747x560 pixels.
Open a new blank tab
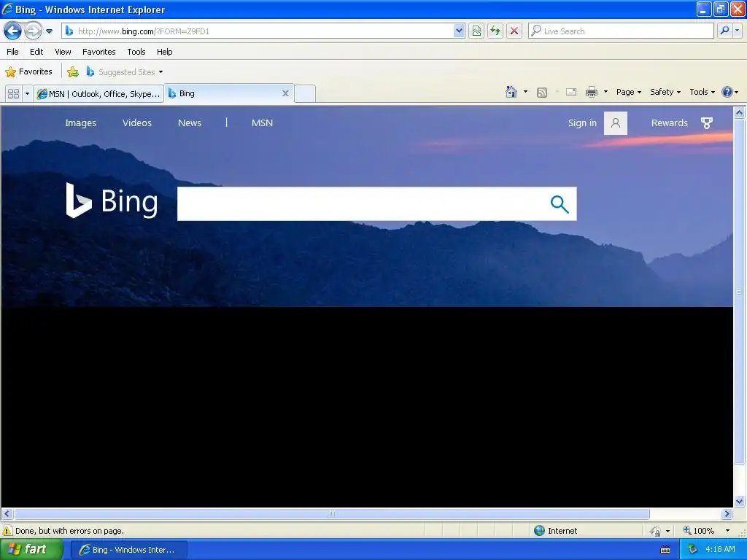(x=305, y=93)
